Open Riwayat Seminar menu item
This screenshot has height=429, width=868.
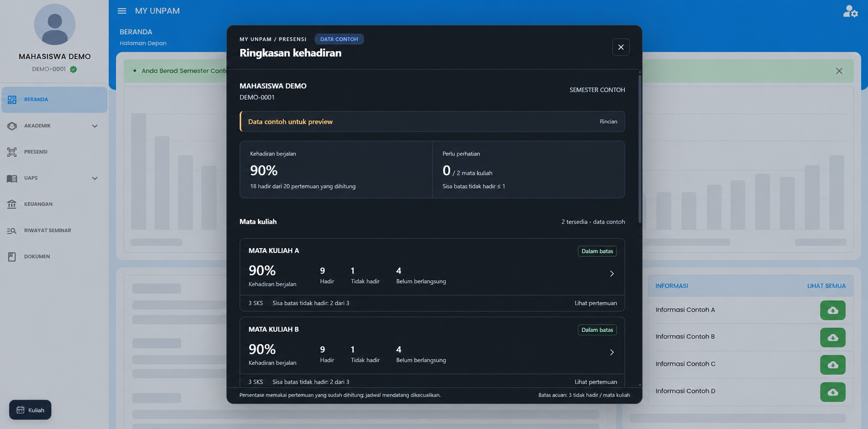[x=55, y=231]
